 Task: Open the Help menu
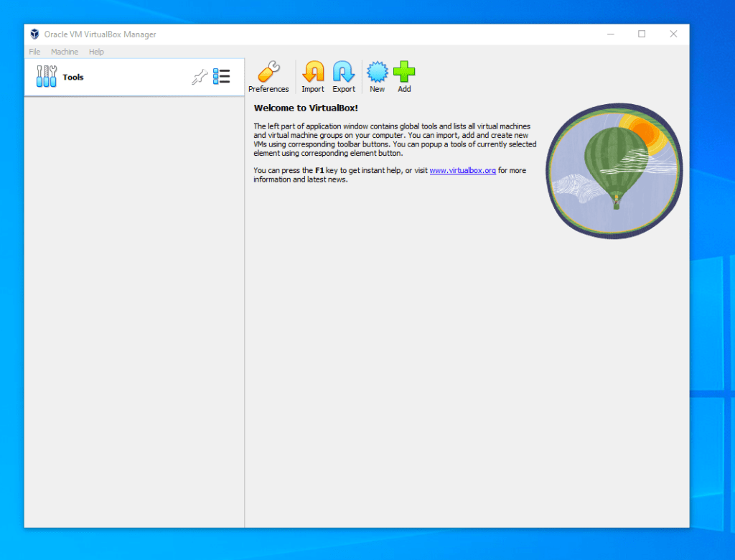[x=96, y=52]
